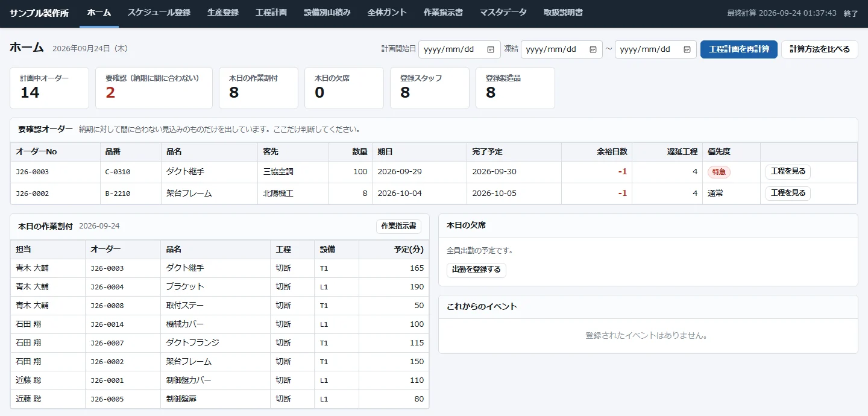Click サンプル製作所 title in top bar
This screenshot has height=416, width=868.
(x=39, y=13)
